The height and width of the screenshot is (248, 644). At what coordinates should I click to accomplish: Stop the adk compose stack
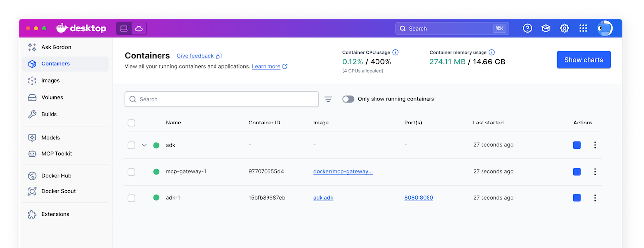577,145
